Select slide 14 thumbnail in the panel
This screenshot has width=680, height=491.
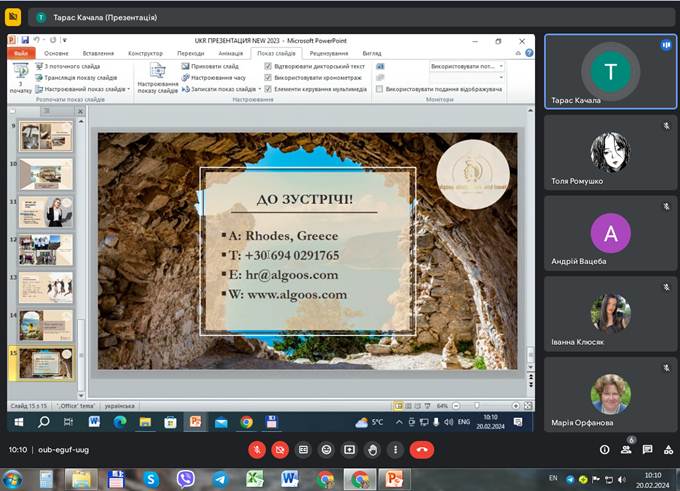[x=46, y=323]
